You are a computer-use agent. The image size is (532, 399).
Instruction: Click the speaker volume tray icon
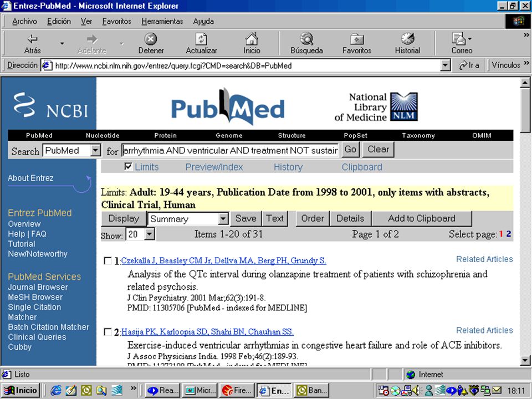click(x=416, y=391)
